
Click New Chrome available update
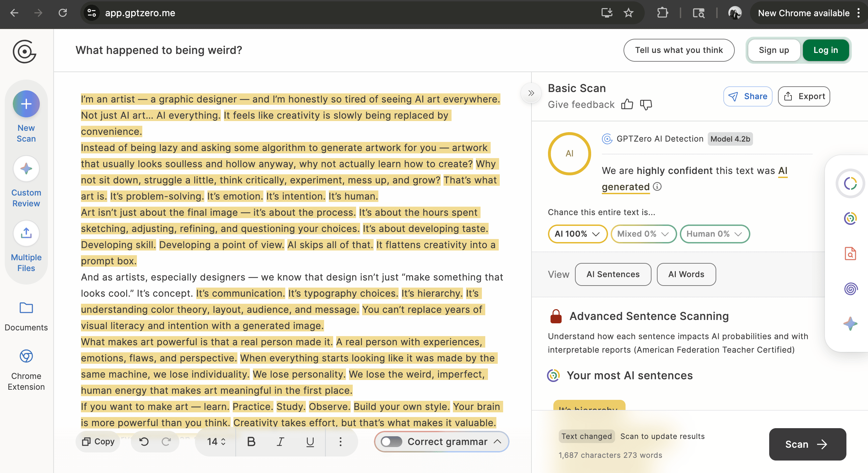(x=804, y=13)
